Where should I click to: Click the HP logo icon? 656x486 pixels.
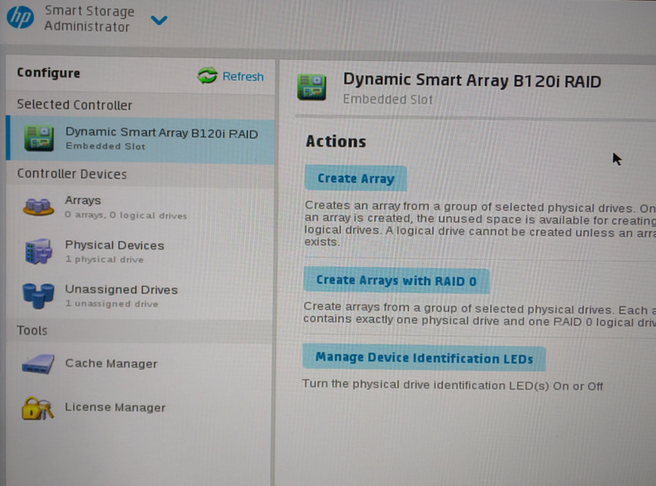click(x=20, y=20)
